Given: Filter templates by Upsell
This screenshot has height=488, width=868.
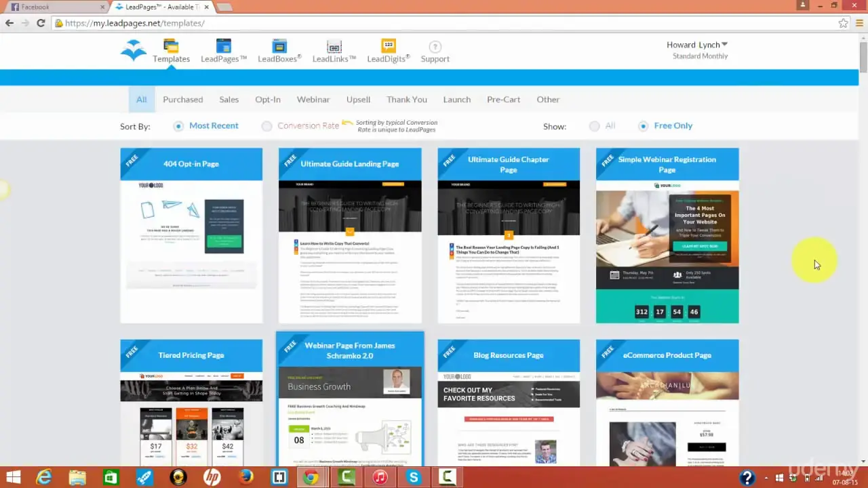Looking at the screenshot, I should coord(358,100).
